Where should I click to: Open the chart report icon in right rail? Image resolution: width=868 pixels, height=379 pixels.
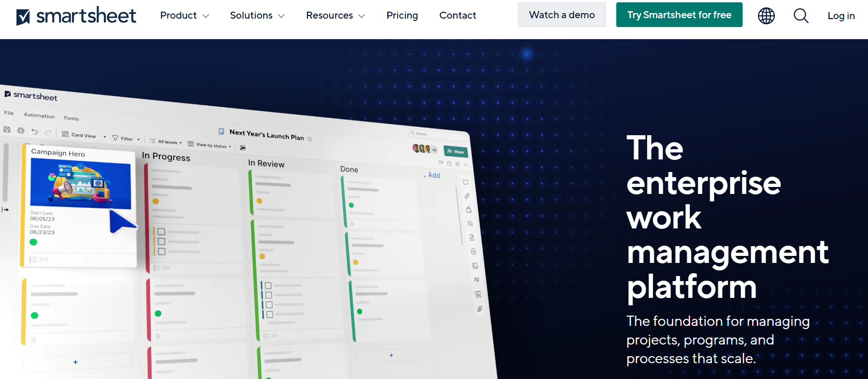tap(478, 294)
